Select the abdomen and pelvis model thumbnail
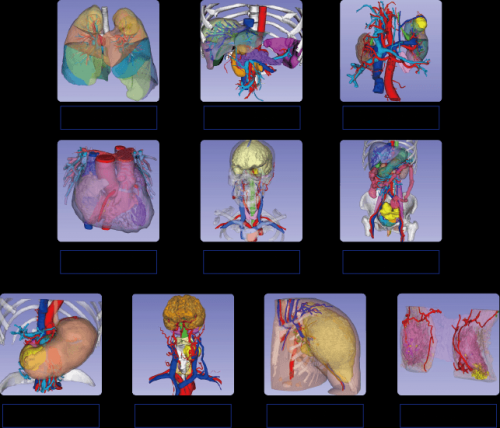 (x=391, y=191)
